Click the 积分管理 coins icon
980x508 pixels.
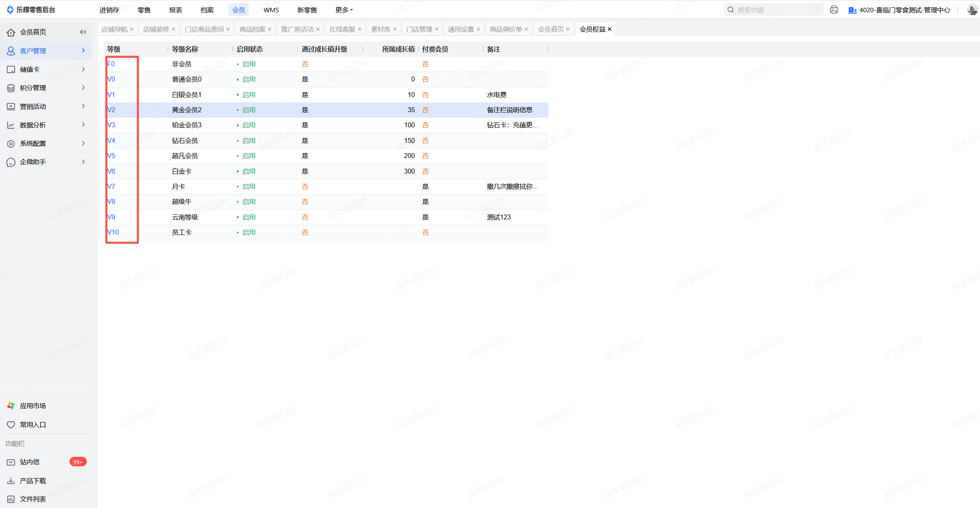[11, 88]
